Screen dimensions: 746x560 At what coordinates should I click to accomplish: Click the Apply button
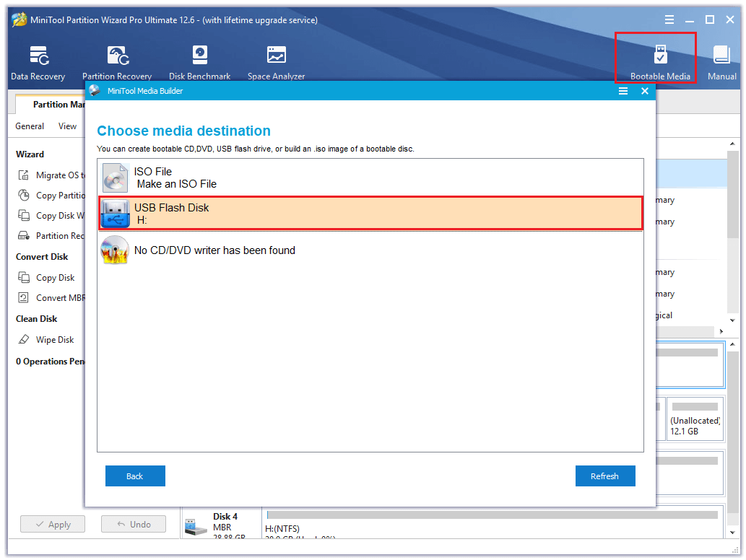[53, 524]
